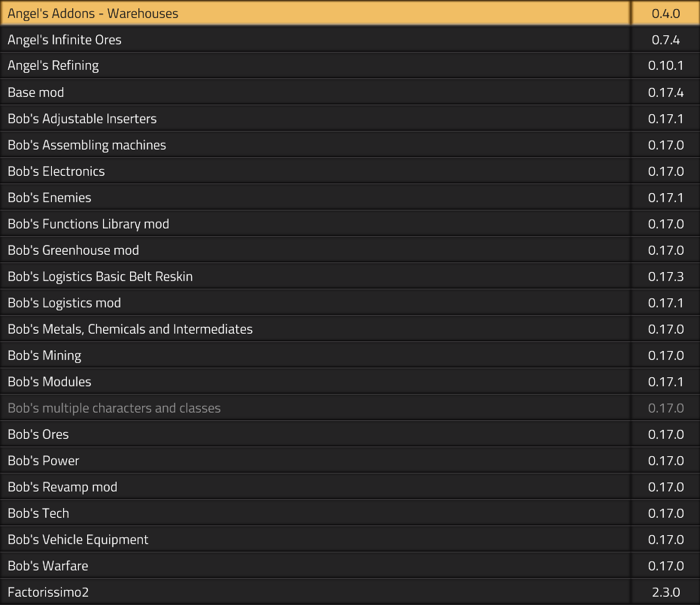Pick Bob's Assembling machines entry
Screen dimensions: 700x605
tap(86, 145)
